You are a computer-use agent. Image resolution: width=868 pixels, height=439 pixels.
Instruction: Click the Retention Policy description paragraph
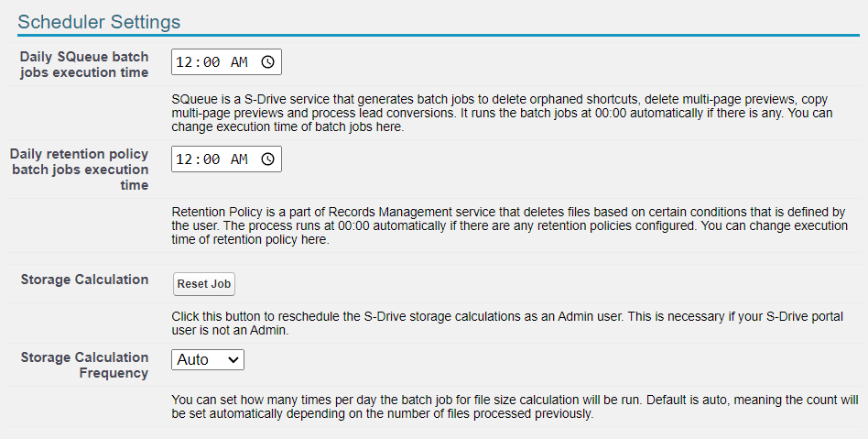pyautogui.click(x=507, y=225)
